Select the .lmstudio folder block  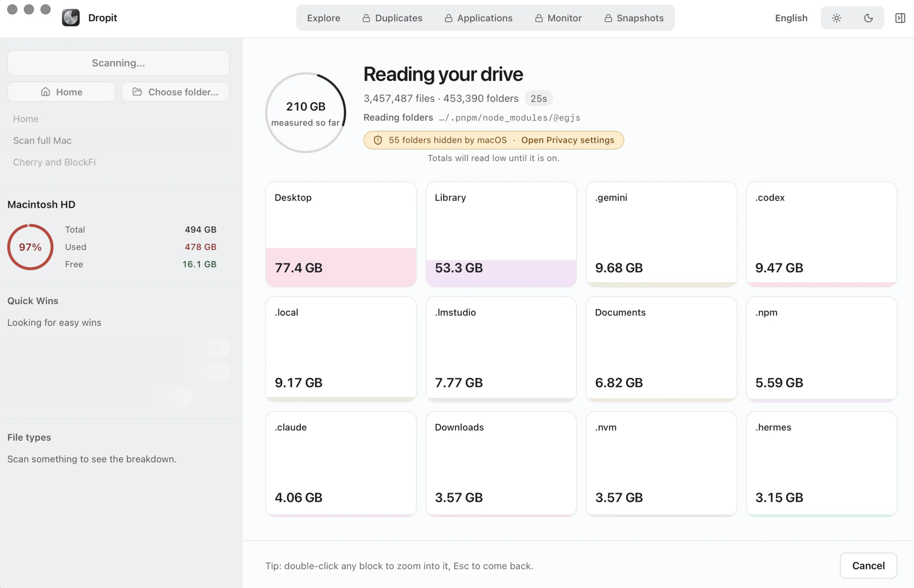pyautogui.click(x=501, y=349)
